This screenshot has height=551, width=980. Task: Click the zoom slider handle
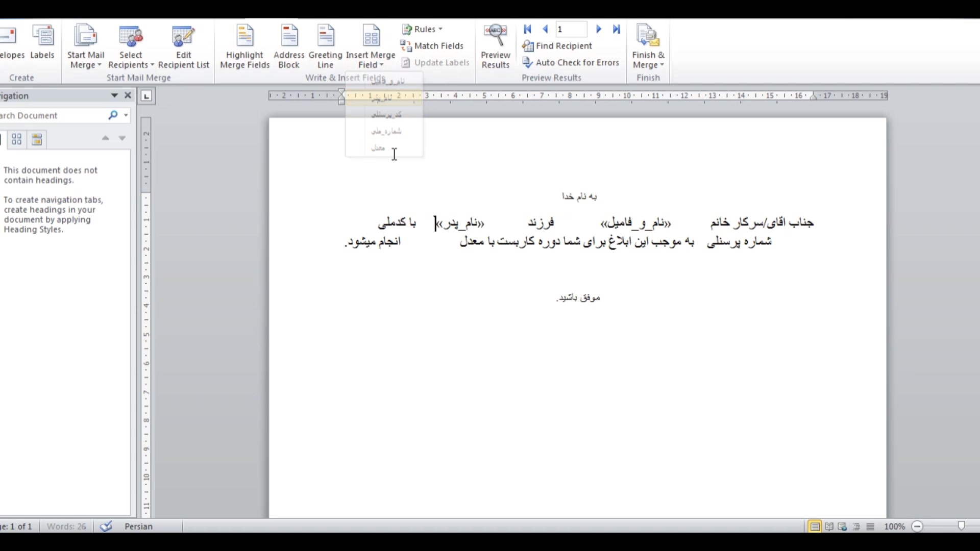[962, 526]
